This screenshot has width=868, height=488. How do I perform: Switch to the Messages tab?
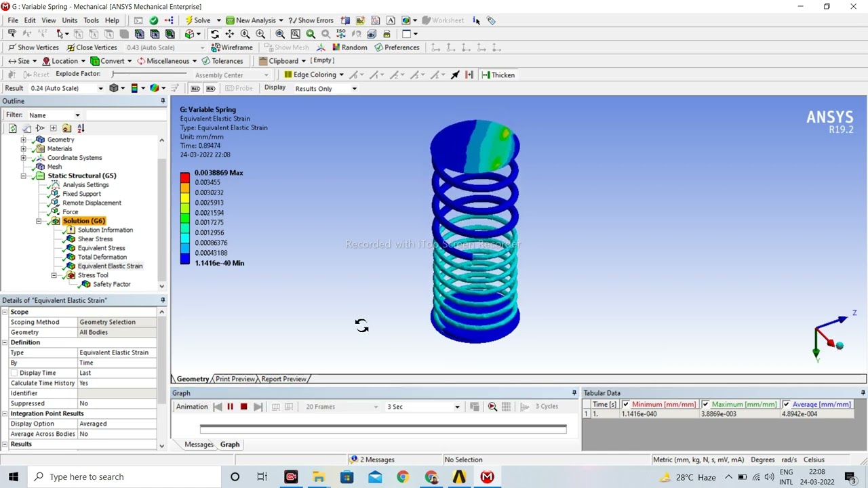(x=199, y=445)
